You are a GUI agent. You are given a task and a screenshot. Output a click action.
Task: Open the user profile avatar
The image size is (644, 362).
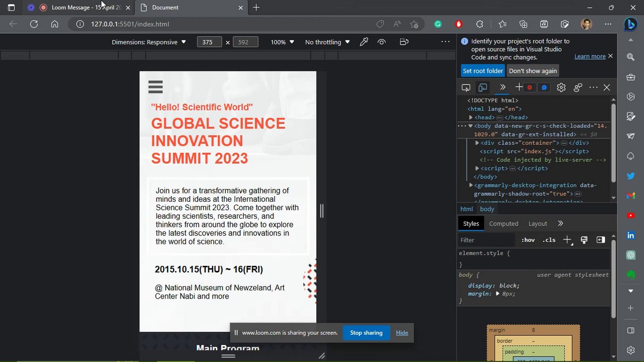pos(586,24)
